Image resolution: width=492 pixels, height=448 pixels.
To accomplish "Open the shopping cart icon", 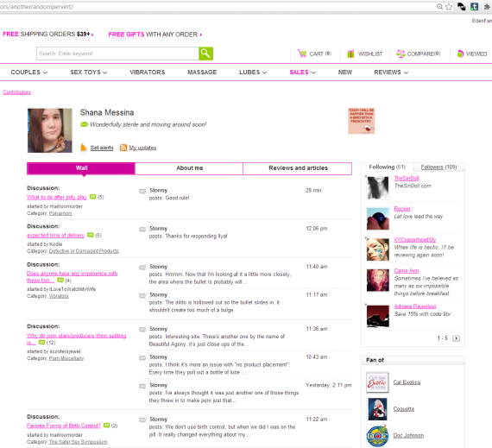I will [x=302, y=54].
